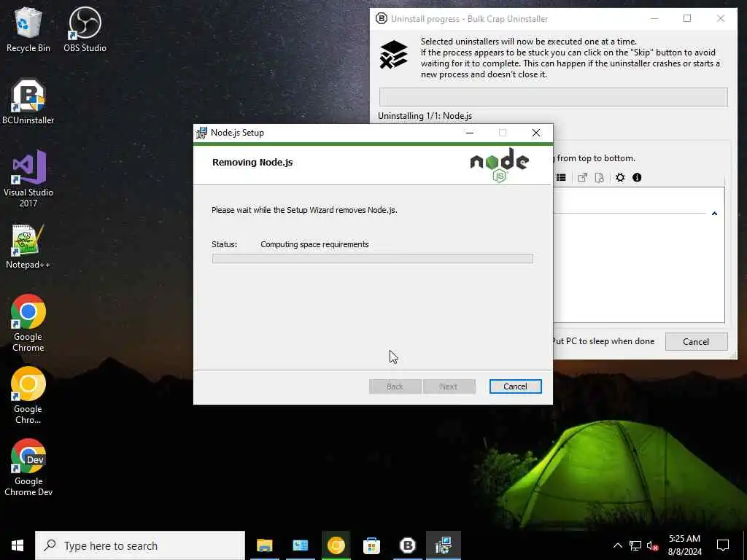Screen dimensions: 747x560
Task: Click the Node.js Setup removal progress bar
Action: click(x=373, y=259)
